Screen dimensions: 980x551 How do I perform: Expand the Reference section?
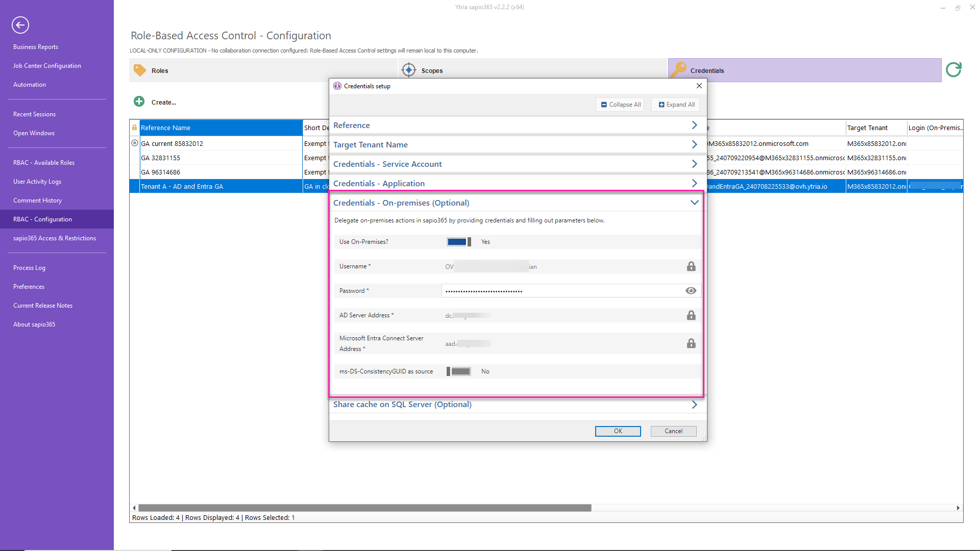(x=695, y=125)
